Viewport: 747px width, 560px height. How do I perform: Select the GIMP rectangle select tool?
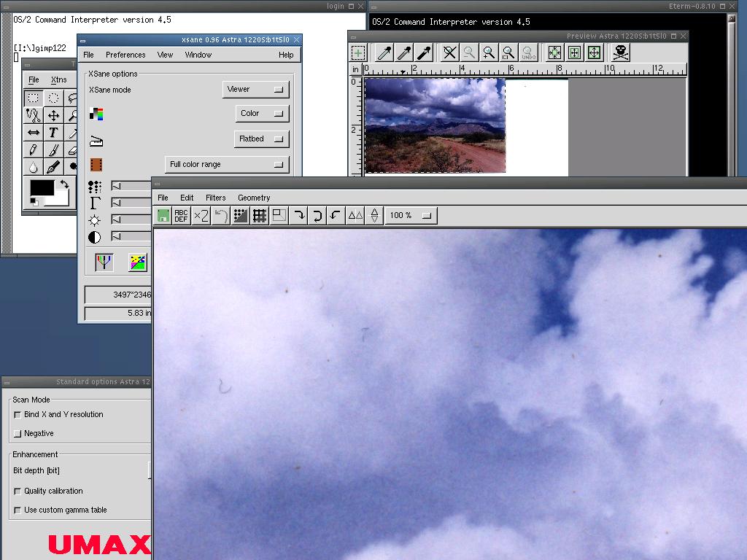tap(34, 98)
